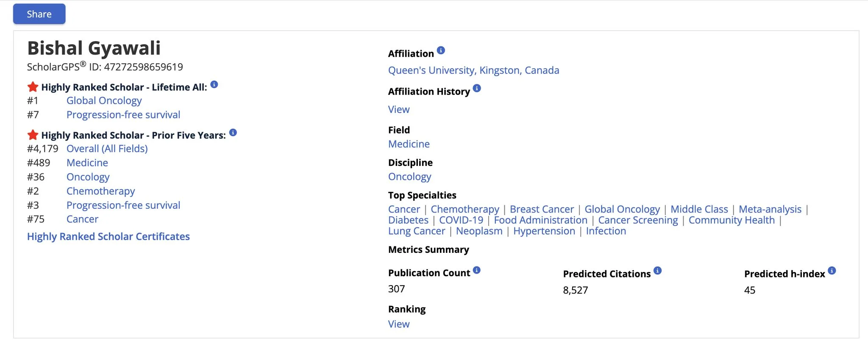The image size is (868, 347).
Task: Open the Affiliation info tooltip icon
Action: [x=441, y=50]
